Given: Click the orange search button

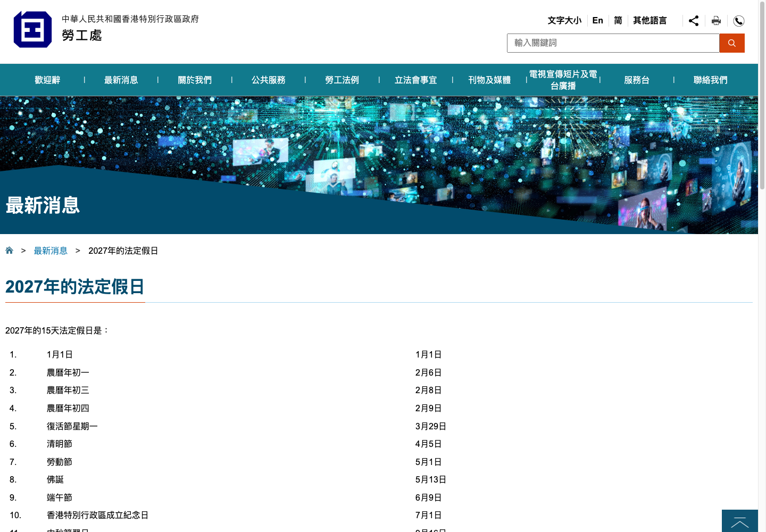Looking at the screenshot, I should click(732, 43).
